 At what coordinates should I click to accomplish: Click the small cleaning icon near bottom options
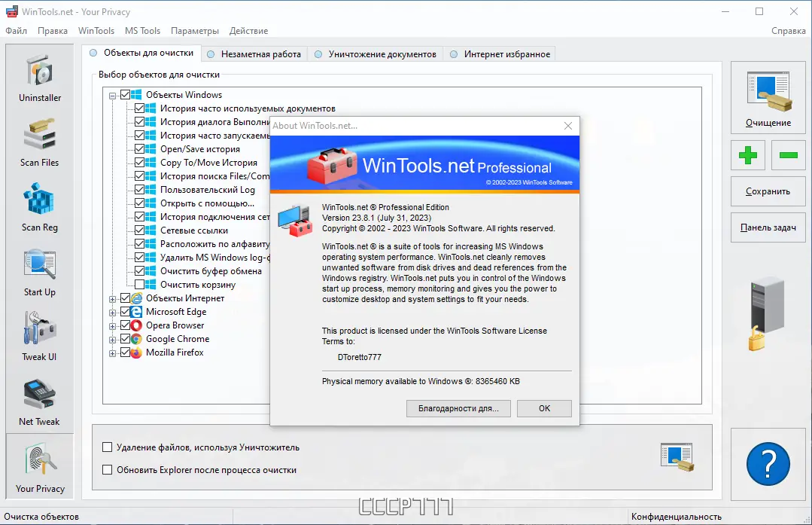pos(677,457)
